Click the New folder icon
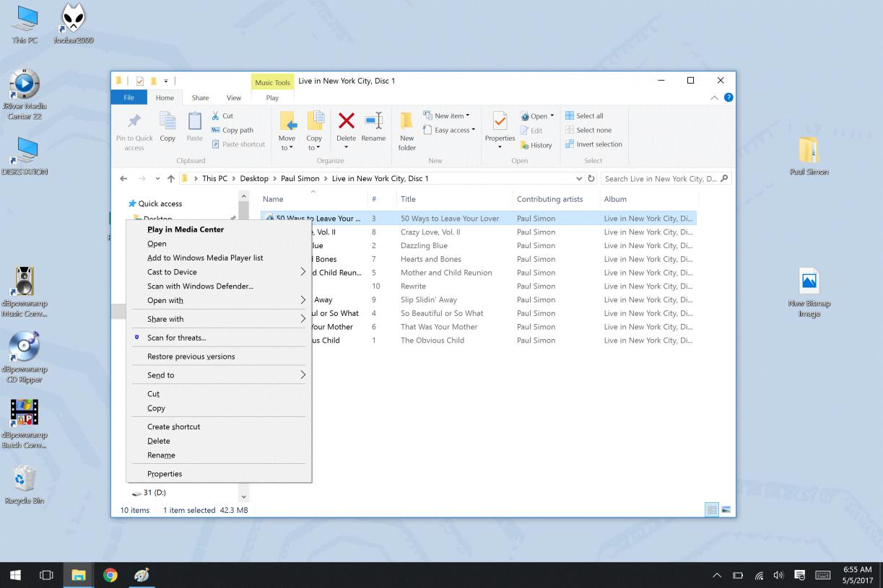 click(x=407, y=122)
